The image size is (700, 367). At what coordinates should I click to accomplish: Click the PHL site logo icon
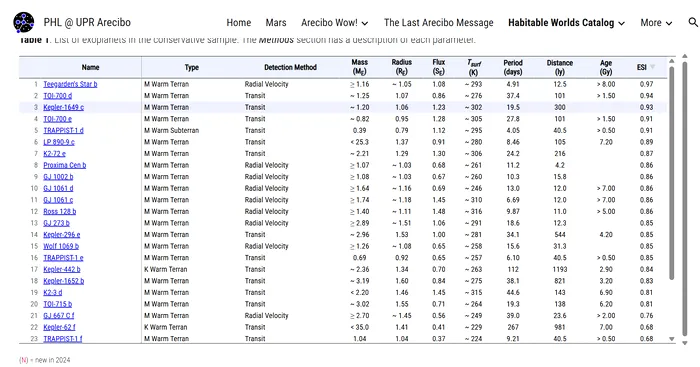24,22
